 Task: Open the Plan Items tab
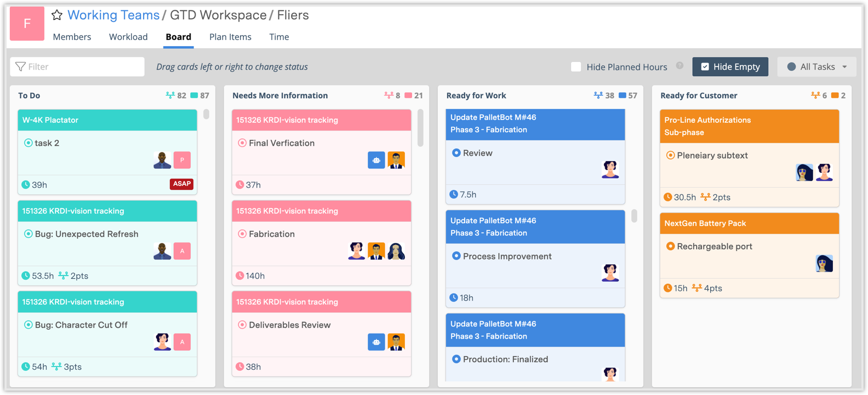(x=230, y=37)
